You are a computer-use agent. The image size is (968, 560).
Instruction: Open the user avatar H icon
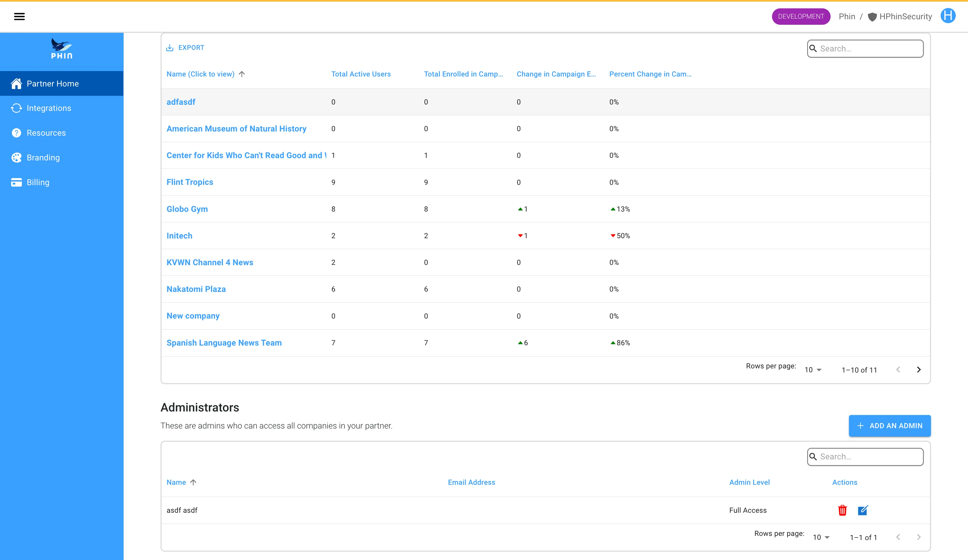click(947, 16)
